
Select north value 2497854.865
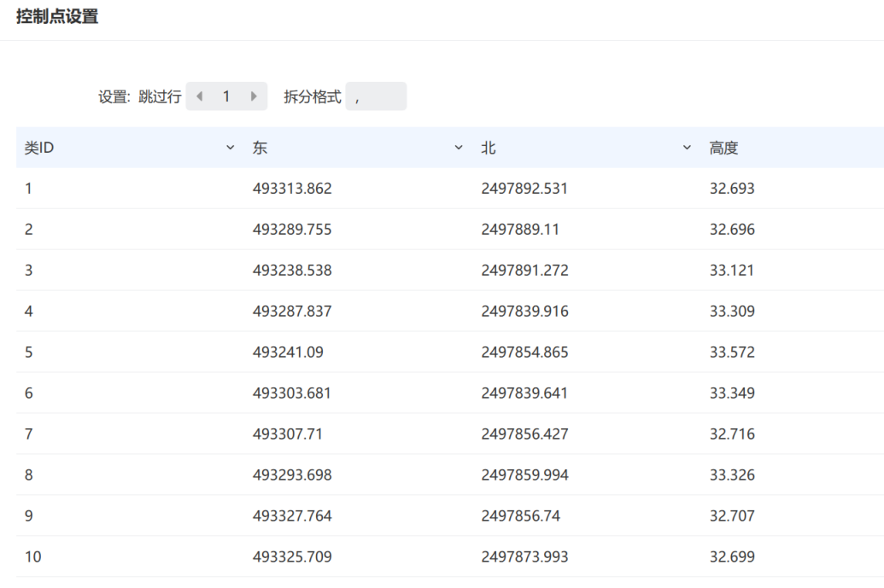click(524, 352)
